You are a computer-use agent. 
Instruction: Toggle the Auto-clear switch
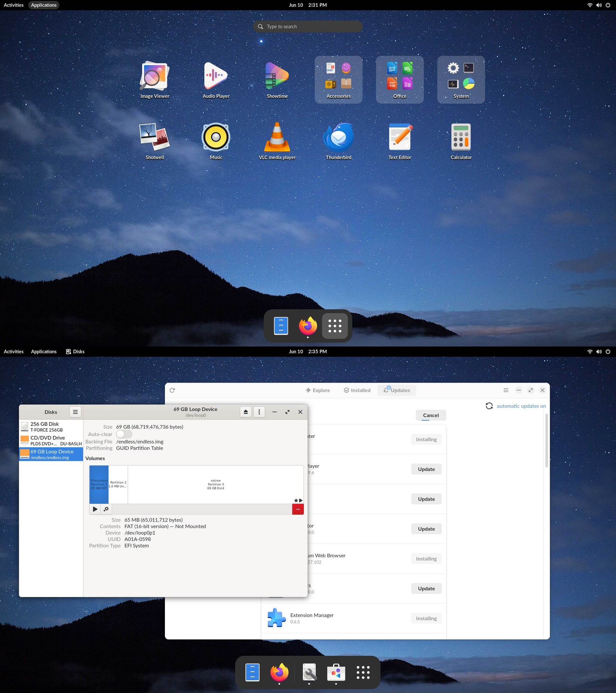[x=124, y=434]
